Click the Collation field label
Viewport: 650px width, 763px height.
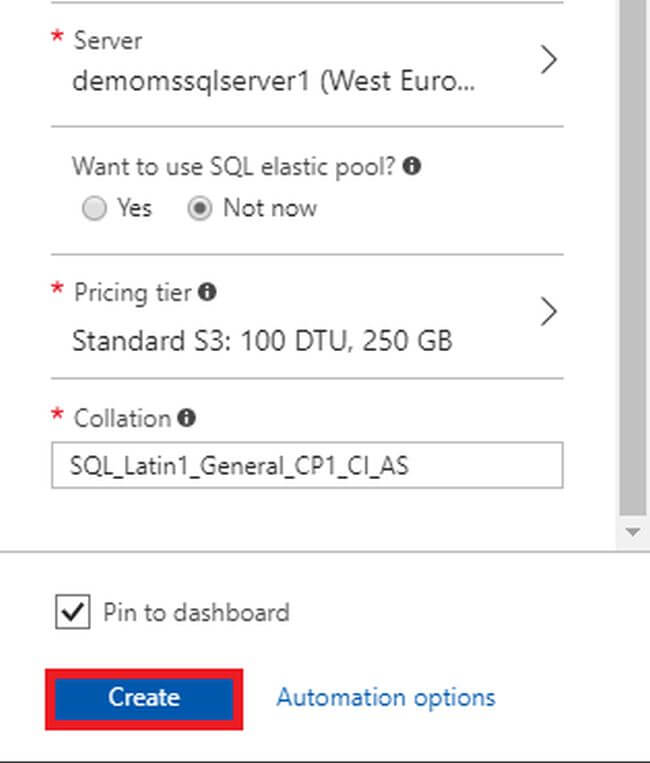[x=122, y=418]
